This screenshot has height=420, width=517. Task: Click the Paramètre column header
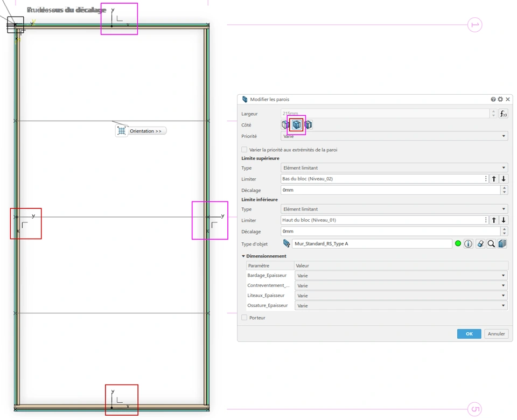tap(270, 265)
